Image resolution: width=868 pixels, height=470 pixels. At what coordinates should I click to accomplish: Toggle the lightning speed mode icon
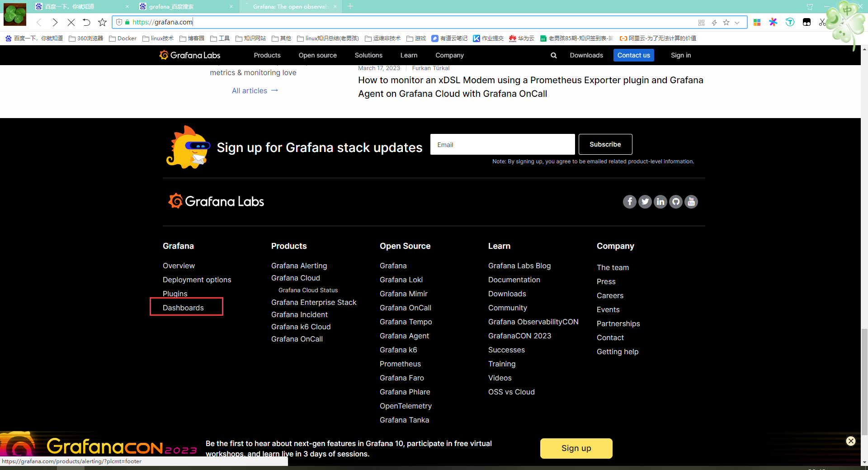point(714,23)
